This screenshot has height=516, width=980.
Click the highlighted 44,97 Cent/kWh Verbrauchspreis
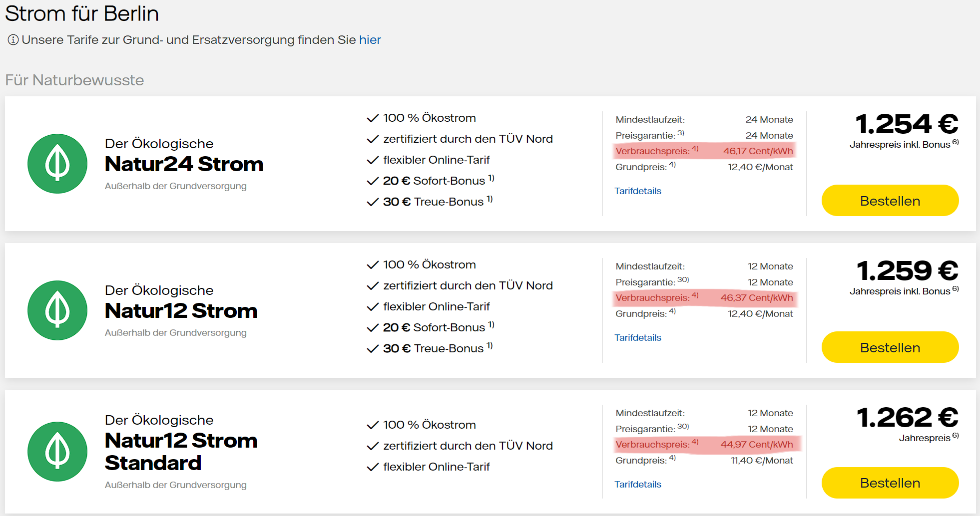tap(756, 445)
